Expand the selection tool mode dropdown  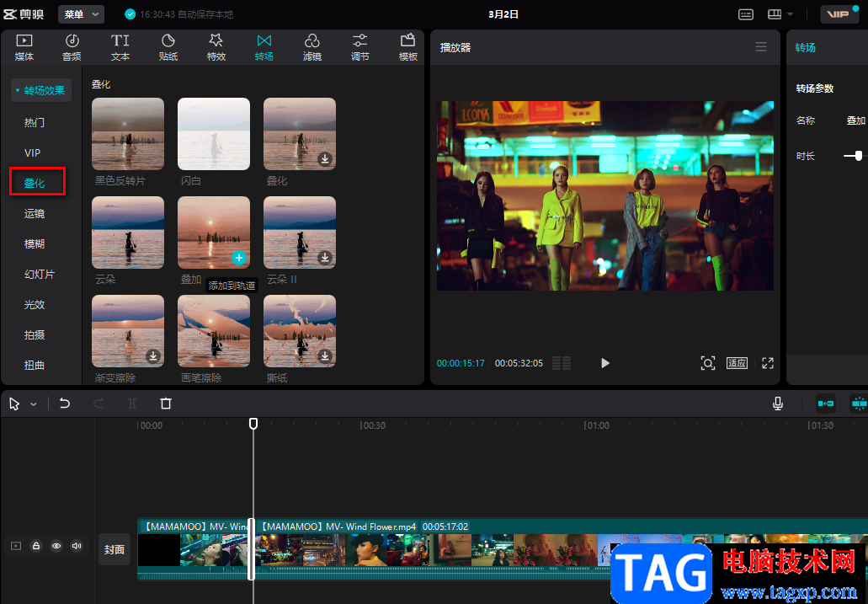click(34, 404)
